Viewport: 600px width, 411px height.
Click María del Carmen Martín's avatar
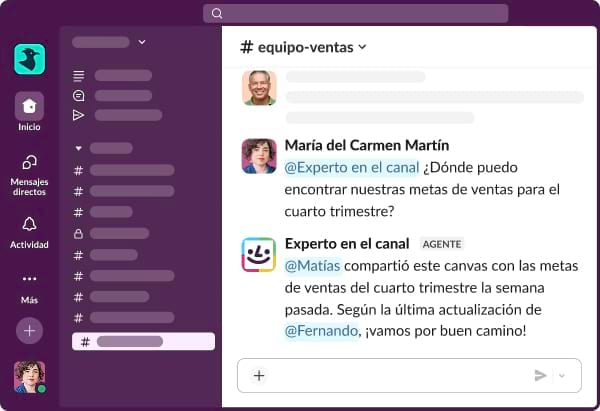click(x=259, y=156)
